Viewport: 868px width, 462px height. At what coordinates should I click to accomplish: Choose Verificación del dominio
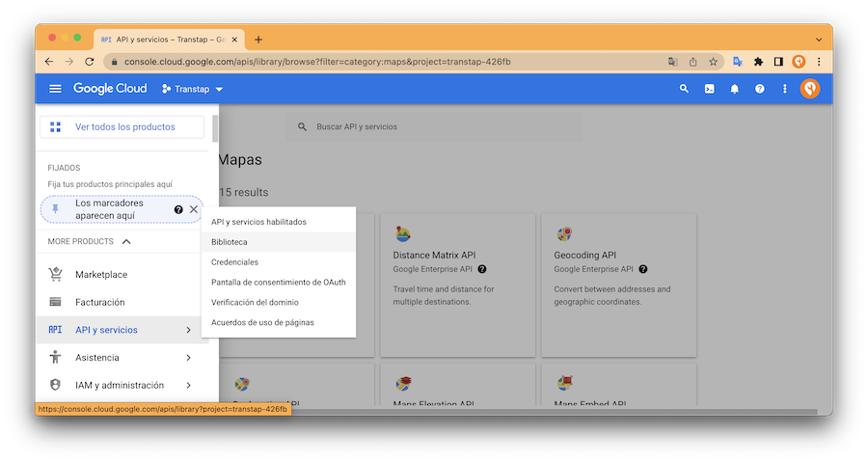279,302
